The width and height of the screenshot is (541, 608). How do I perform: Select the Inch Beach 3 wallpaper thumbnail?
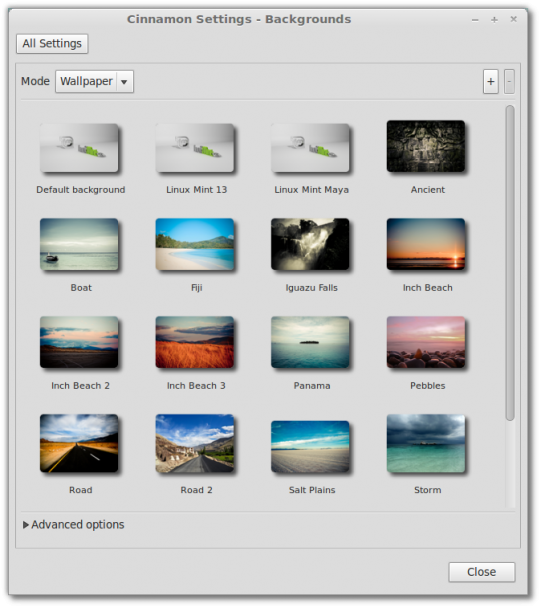195,342
